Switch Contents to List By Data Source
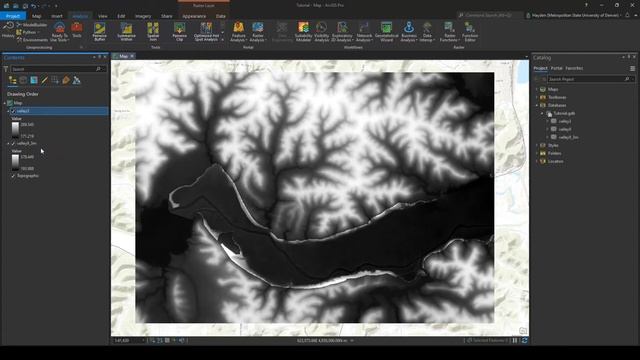Screen dimensions: 640x360 pyautogui.click(x=23, y=80)
